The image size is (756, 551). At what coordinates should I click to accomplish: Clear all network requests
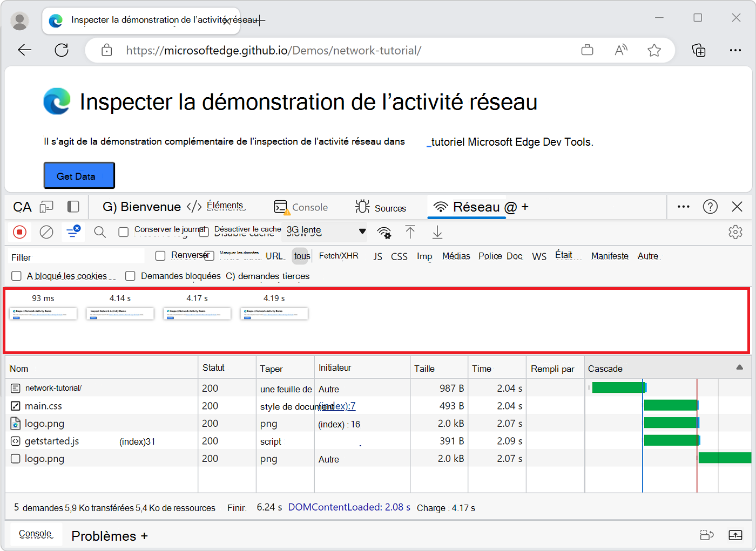[x=46, y=232]
